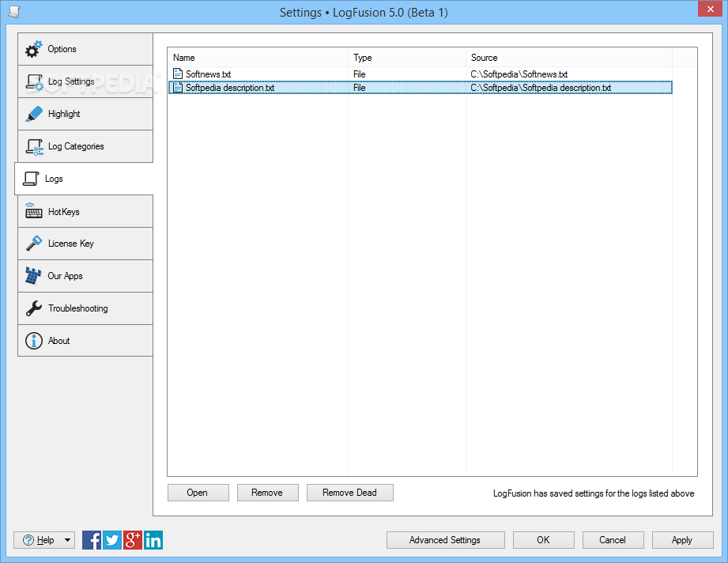Open the Facebook social icon
The height and width of the screenshot is (563, 728).
[92, 540]
